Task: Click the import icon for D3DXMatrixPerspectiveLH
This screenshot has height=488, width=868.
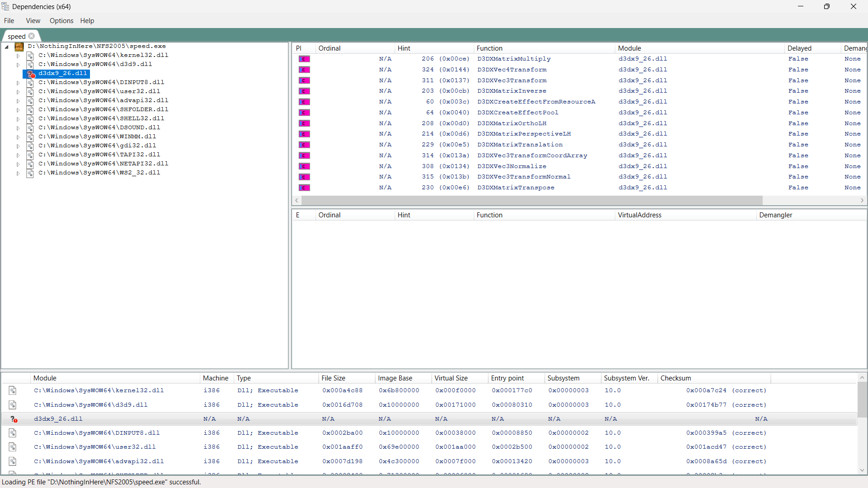Action: click(x=304, y=134)
